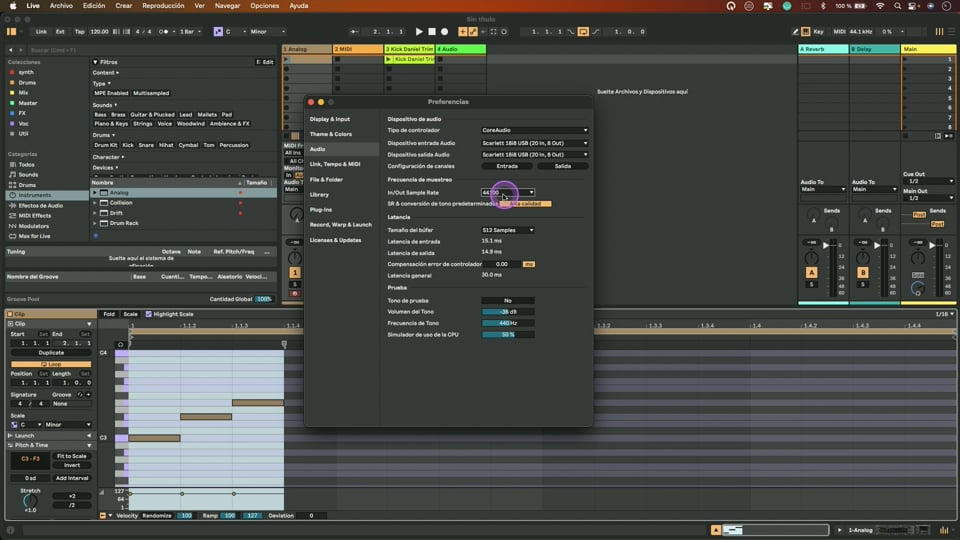Start playback with the Play button
960x540 pixels.
[419, 31]
